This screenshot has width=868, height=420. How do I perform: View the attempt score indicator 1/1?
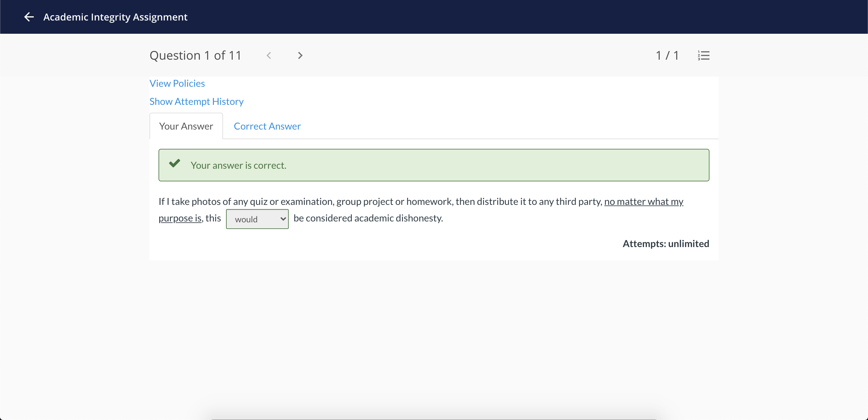[x=666, y=55]
